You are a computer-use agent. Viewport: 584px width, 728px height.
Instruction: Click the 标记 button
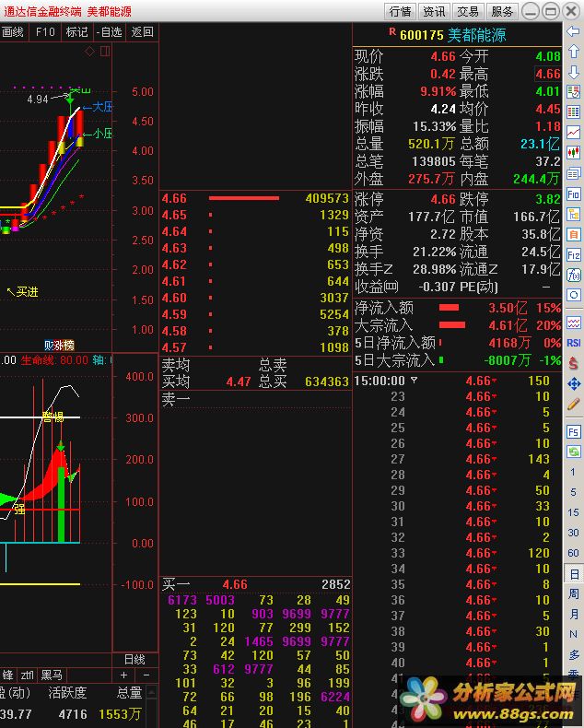pyautogui.click(x=76, y=32)
